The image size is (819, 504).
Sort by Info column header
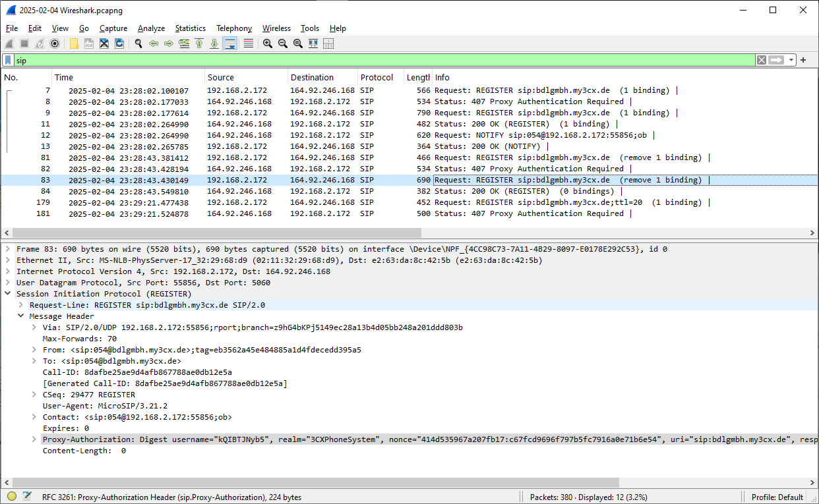[x=624, y=77]
